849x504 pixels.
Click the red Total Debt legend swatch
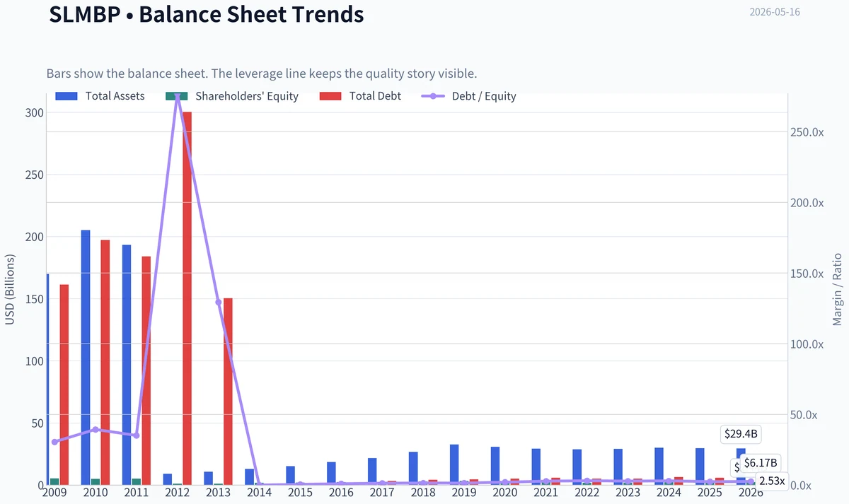coord(330,96)
